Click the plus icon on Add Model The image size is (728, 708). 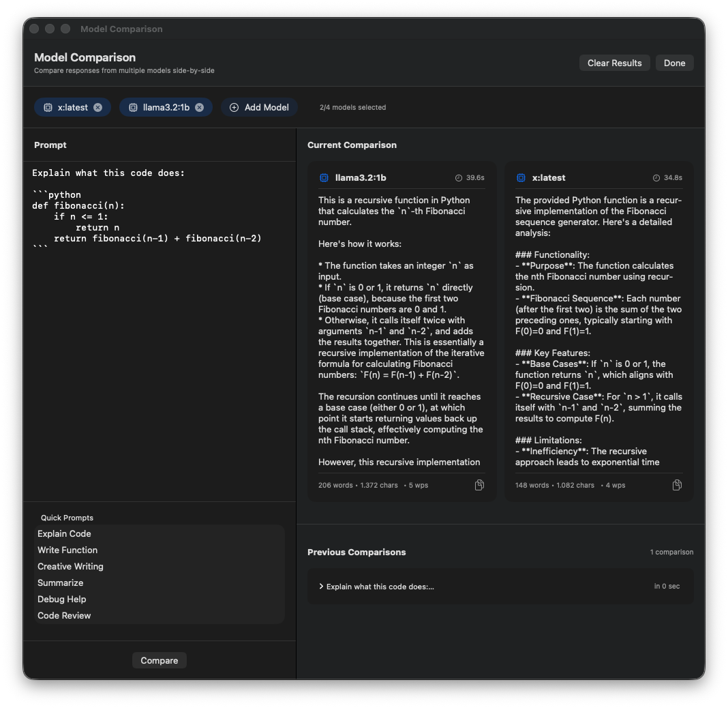(234, 107)
